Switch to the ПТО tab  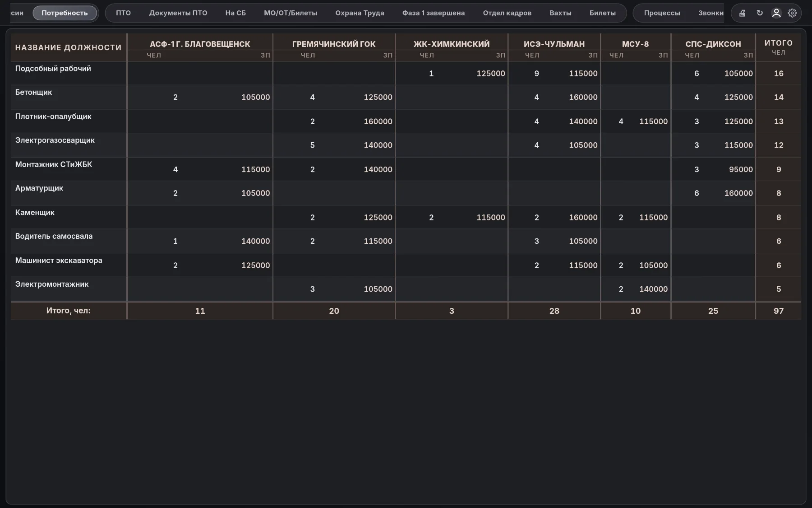tap(123, 13)
